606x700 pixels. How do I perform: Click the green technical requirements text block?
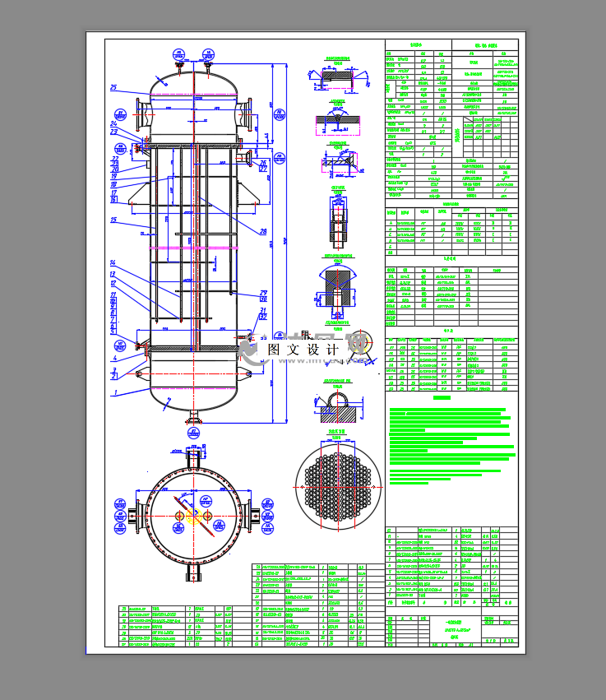coord(451,446)
